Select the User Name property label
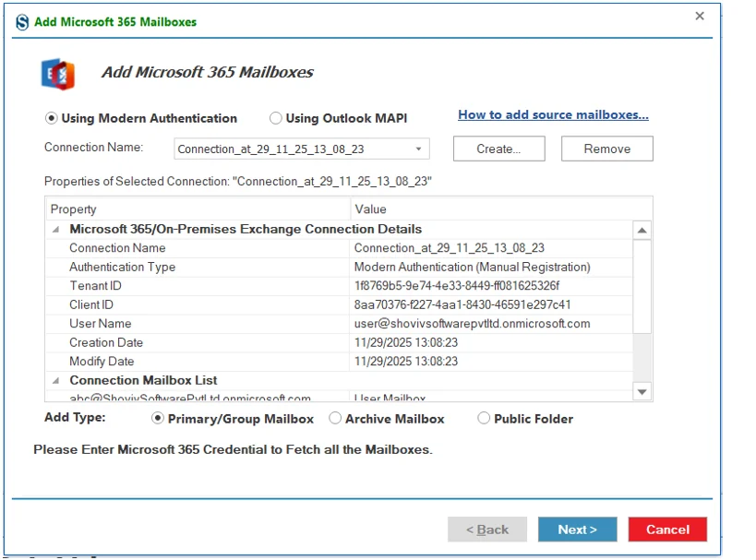Viewport: 756px width, 560px height. (x=101, y=324)
